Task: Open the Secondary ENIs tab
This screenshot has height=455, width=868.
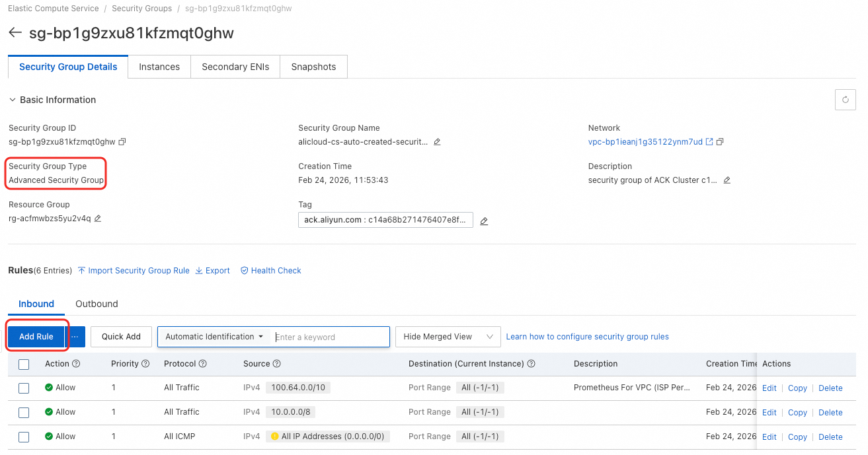Action: [x=235, y=67]
